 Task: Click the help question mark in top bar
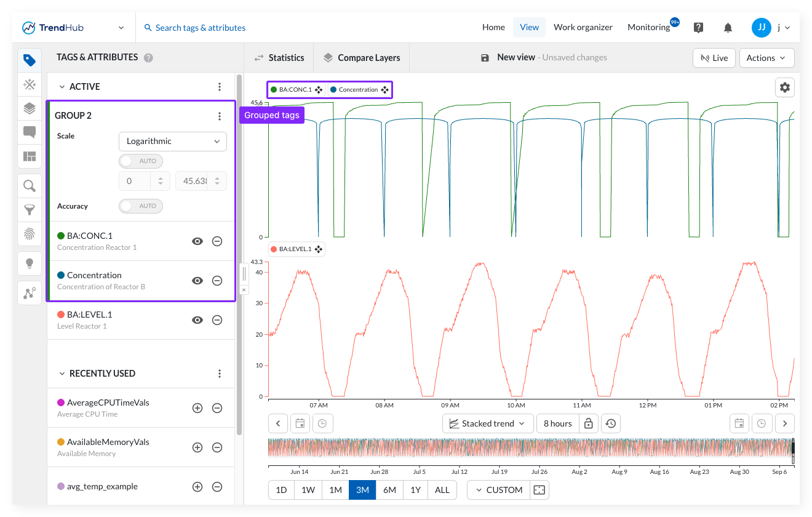click(x=698, y=28)
